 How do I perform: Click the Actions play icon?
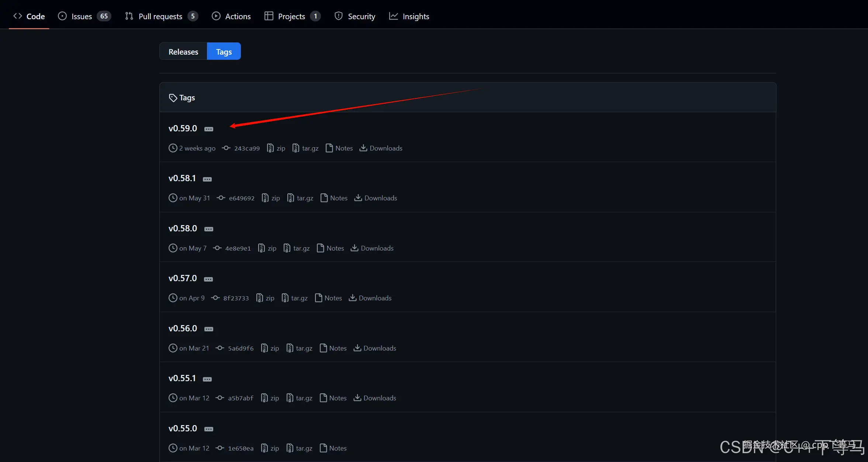[216, 16]
